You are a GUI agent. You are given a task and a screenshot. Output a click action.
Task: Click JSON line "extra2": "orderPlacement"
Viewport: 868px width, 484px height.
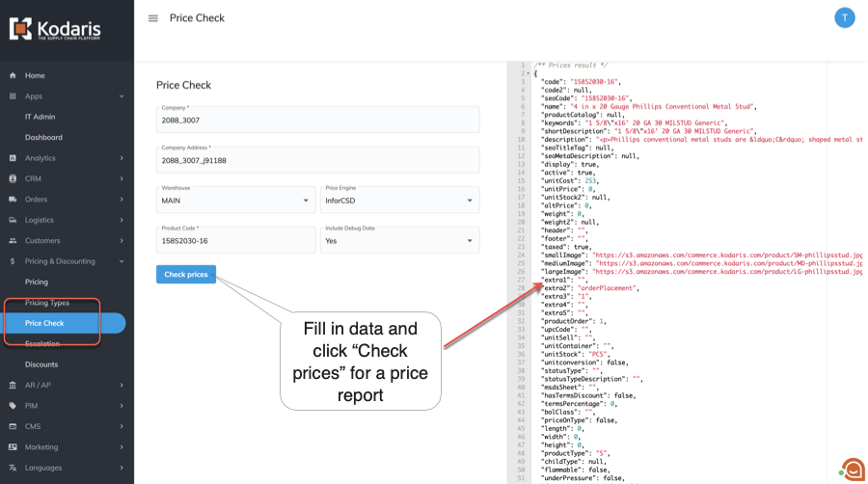(x=590, y=288)
